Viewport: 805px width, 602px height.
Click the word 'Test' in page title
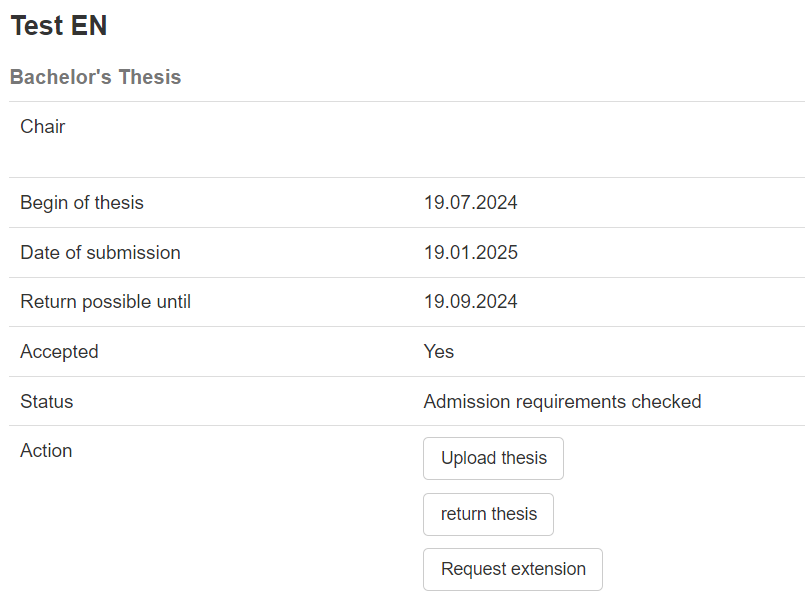coord(37,26)
